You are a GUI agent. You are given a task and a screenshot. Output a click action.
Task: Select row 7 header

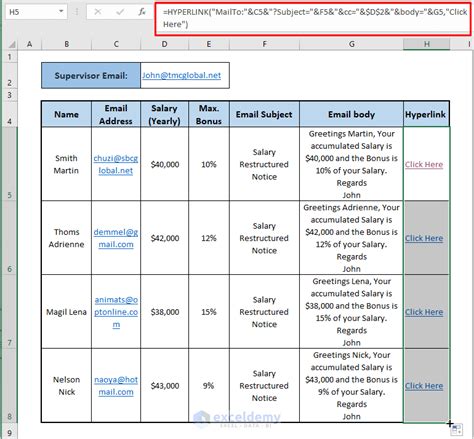tap(9, 312)
